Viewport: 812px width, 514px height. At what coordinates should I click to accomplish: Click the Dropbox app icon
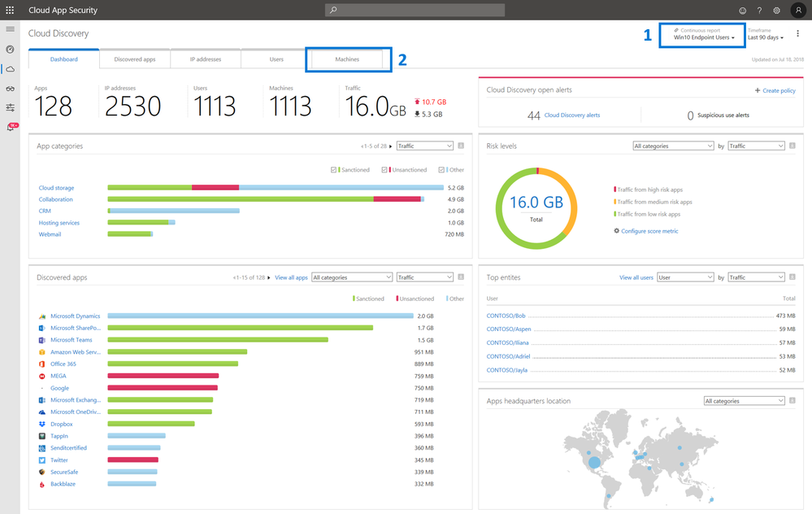click(42, 424)
